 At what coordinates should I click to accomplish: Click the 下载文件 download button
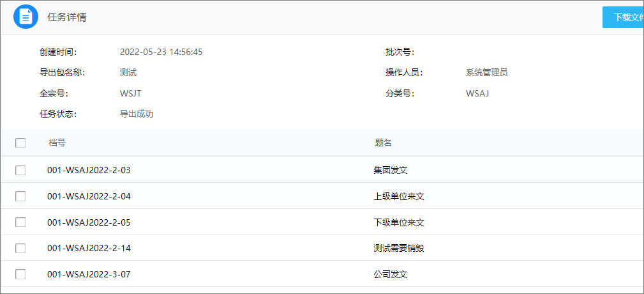(623, 17)
